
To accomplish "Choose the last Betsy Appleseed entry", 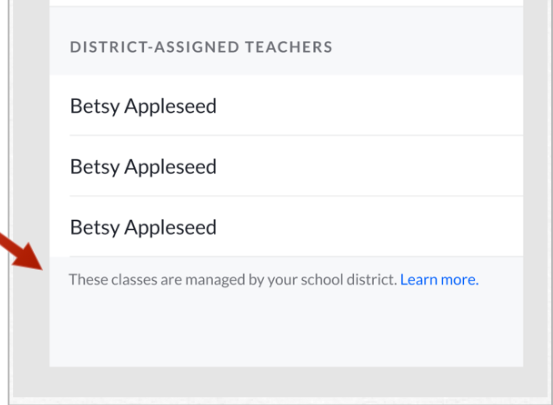I will (286, 226).
